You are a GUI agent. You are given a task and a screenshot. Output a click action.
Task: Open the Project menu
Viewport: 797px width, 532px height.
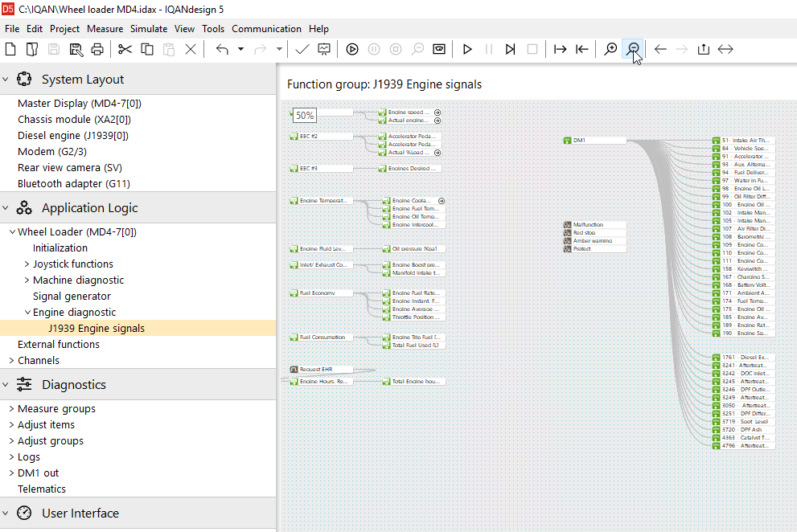click(x=64, y=29)
